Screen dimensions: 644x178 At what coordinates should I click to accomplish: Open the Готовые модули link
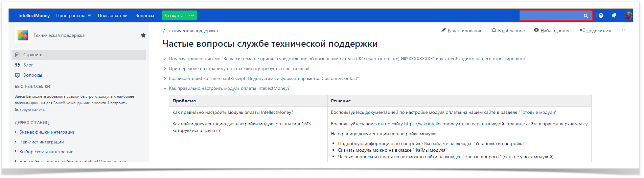538,113
